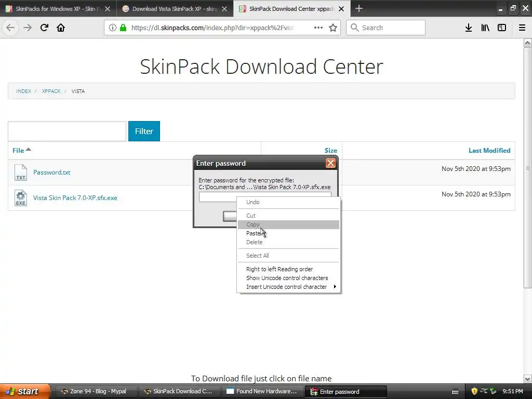Click the yellow security shield tray icon

click(x=474, y=391)
